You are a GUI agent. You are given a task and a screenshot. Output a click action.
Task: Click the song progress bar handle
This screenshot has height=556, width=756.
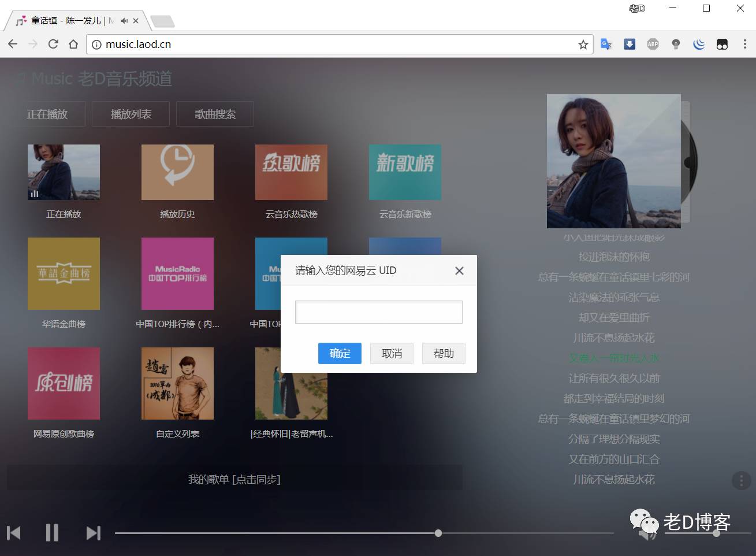click(438, 533)
